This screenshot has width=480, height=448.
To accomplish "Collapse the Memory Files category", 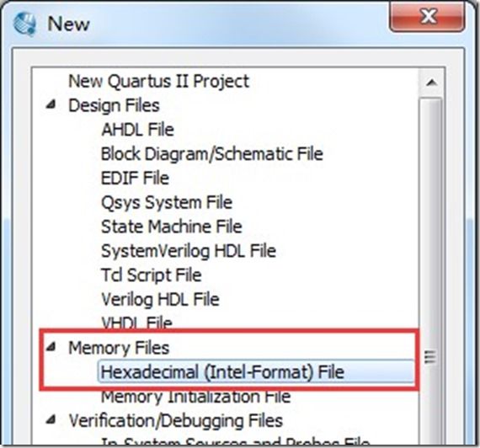I will point(51,347).
